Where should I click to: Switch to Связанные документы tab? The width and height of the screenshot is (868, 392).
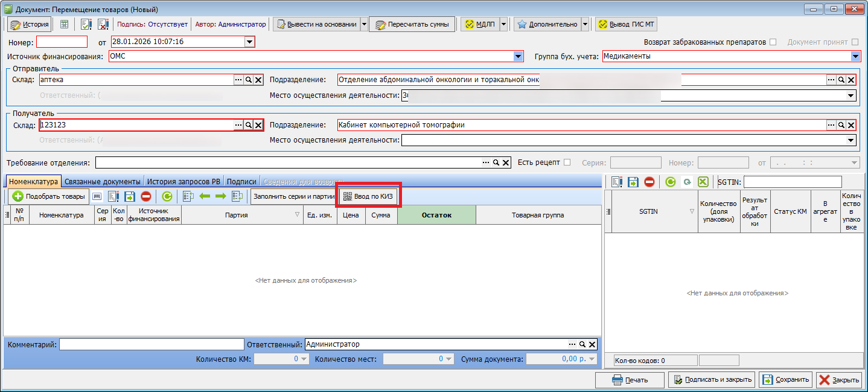click(103, 182)
